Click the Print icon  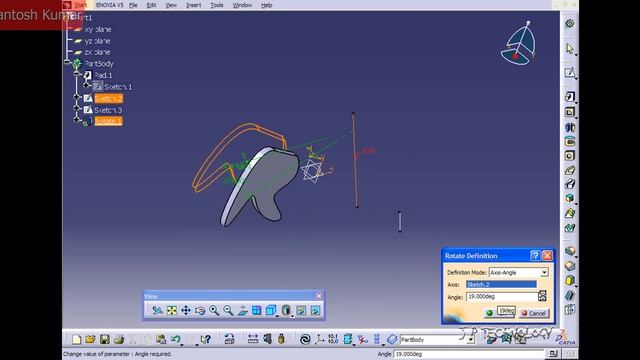click(x=119, y=339)
